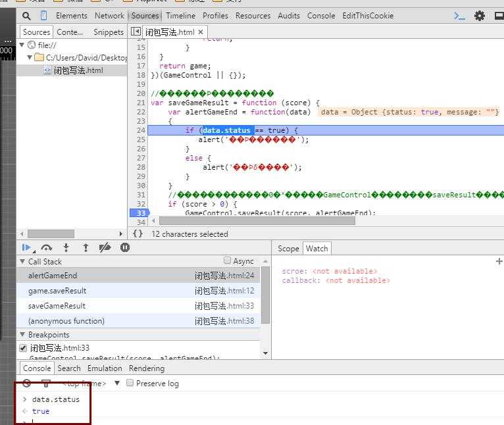Click the scroe watch expression
The image size is (504, 425).
point(329,271)
